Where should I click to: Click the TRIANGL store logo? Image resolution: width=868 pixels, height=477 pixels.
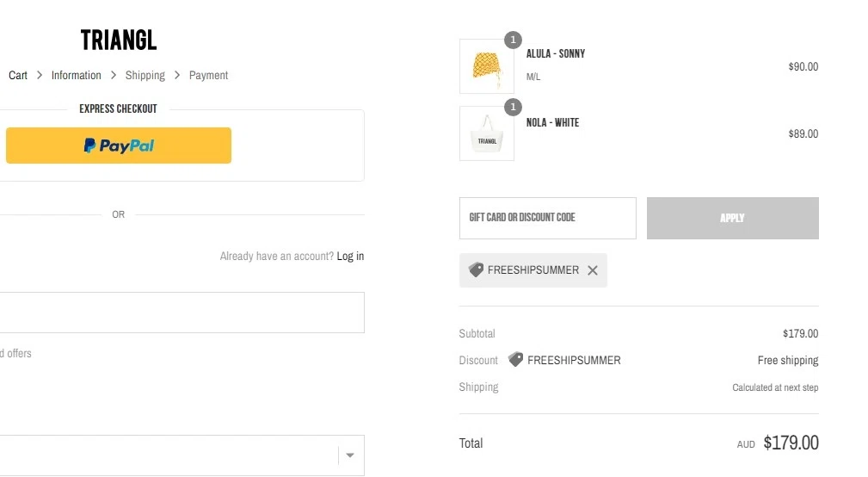pos(119,40)
